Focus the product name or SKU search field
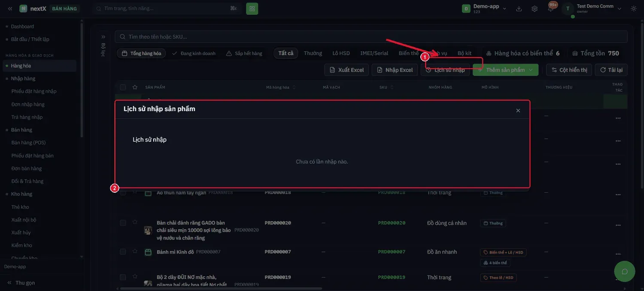The height and width of the screenshot is (291, 644). pyautogui.click(x=371, y=37)
